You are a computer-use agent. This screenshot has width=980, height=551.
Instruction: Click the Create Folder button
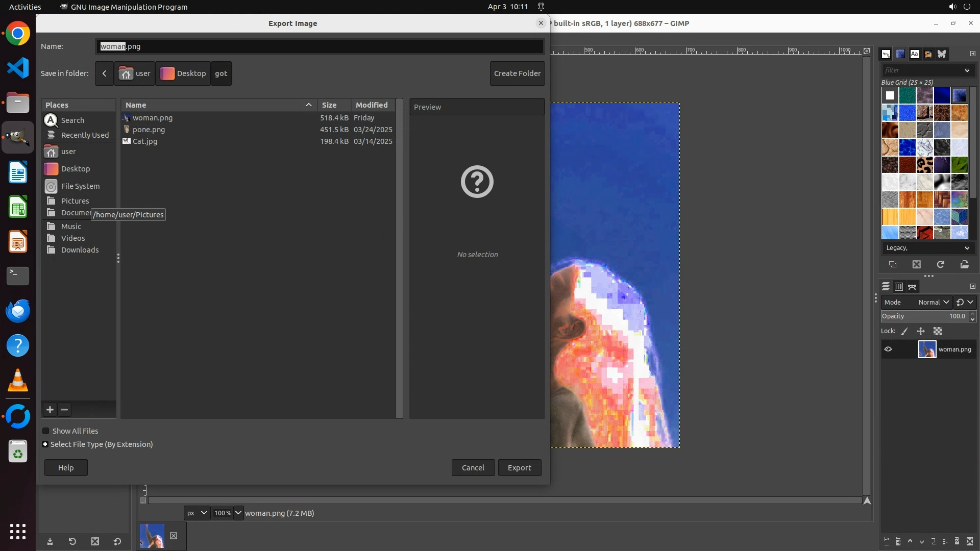[x=517, y=73]
